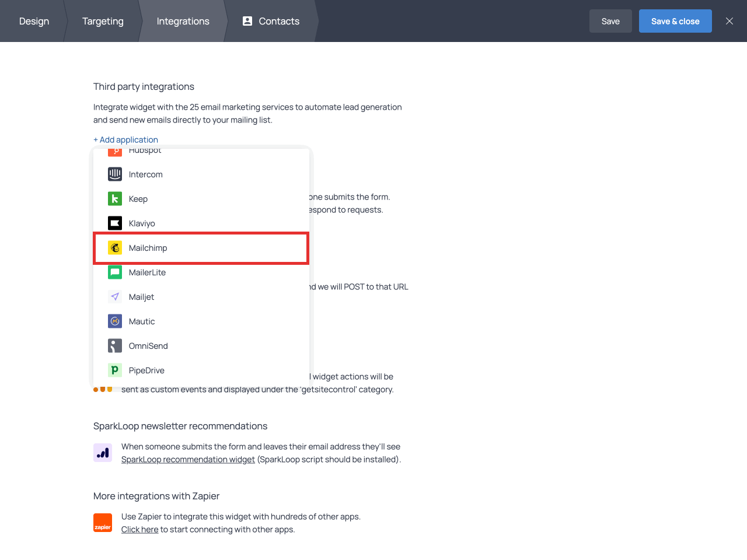Open the Contacts tab
This screenshot has width=747, height=560.
[271, 21]
